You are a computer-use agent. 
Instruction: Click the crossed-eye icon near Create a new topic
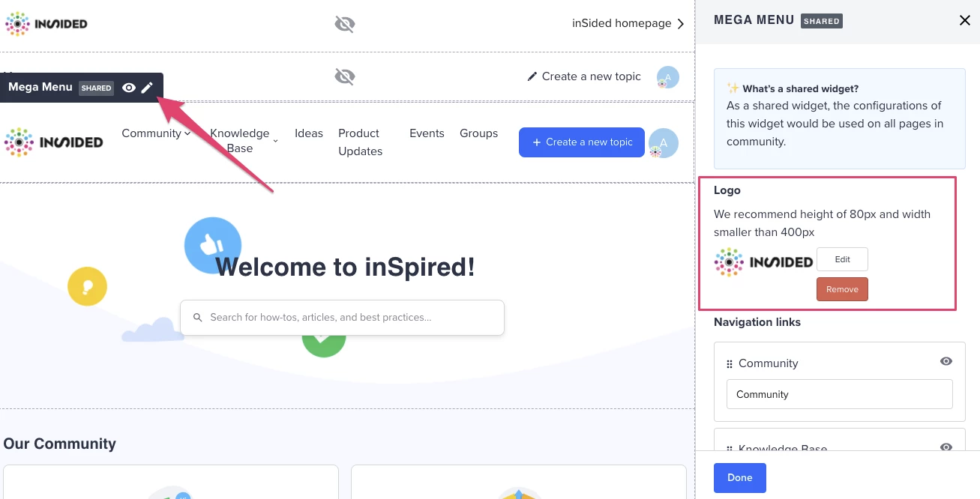click(344, 76)
